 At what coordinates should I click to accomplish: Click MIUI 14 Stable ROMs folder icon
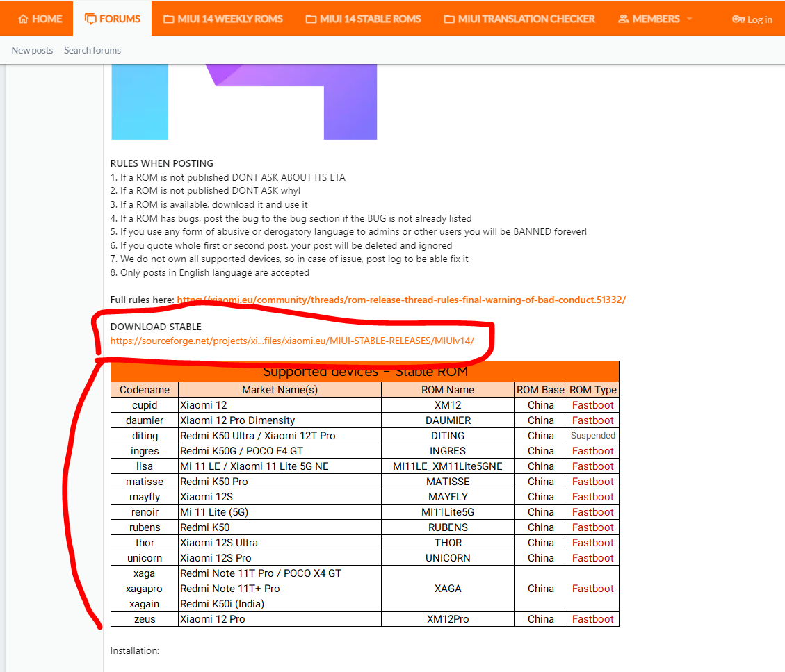pos(311,19)
